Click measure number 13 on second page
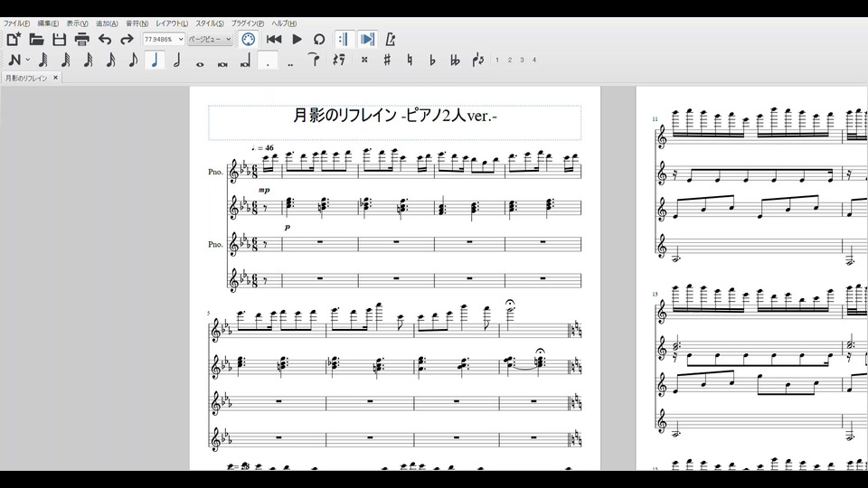 click(655, 294)
